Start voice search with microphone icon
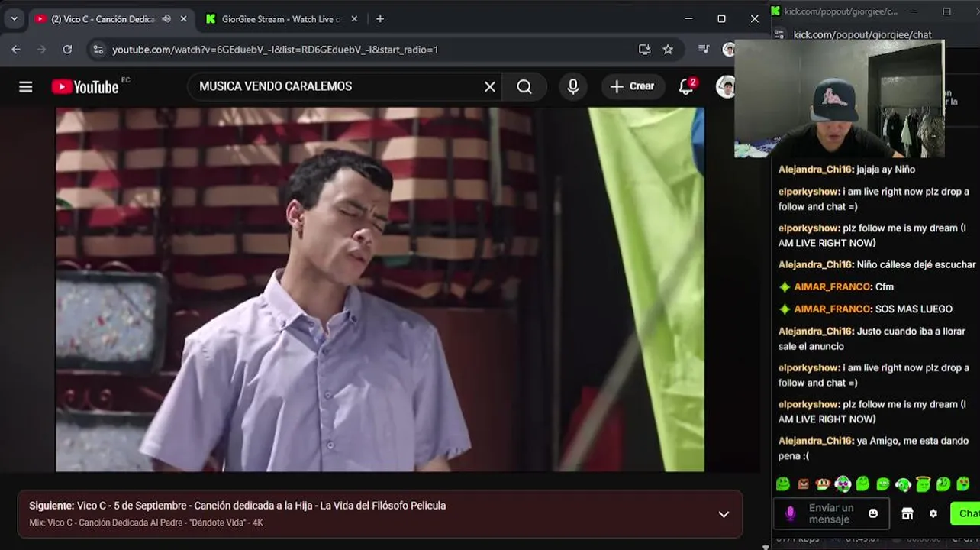This screenshot has height=550, width=980. [x=573, y=87]
